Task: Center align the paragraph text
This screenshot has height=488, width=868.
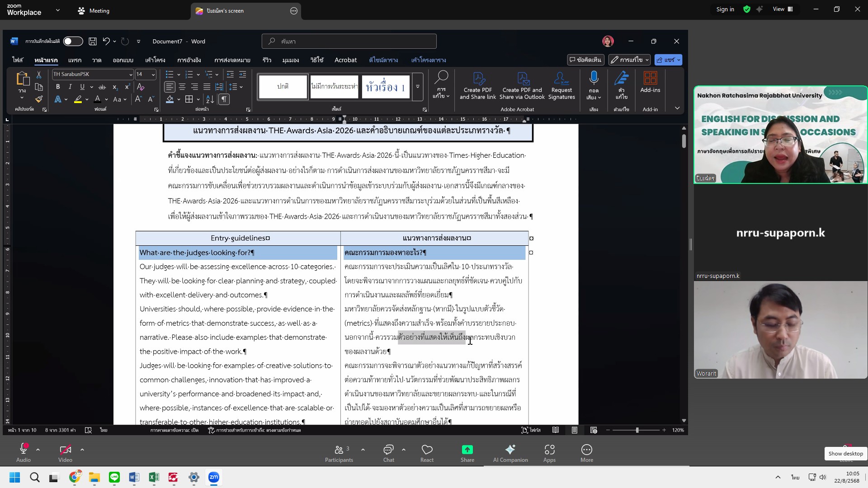Action: click(x=182, y=87)
